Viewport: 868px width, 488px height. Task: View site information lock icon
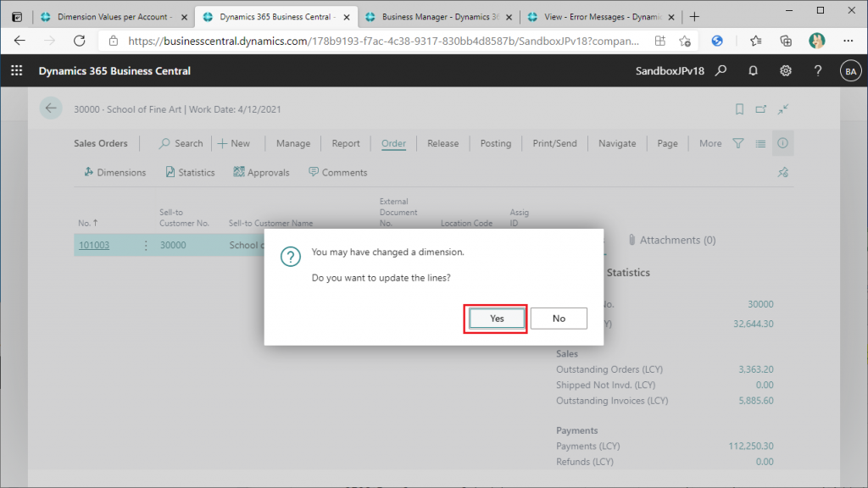(114, 41)
